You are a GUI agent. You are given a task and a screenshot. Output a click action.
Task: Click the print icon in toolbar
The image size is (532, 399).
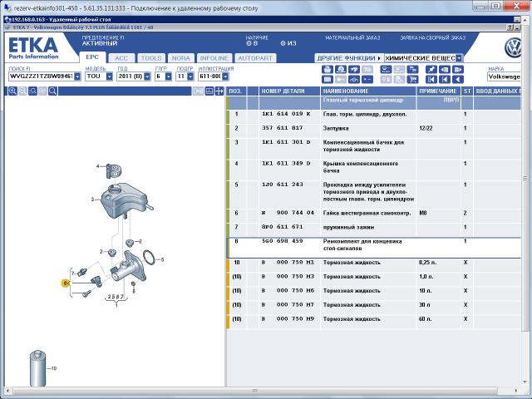[327, 70]
